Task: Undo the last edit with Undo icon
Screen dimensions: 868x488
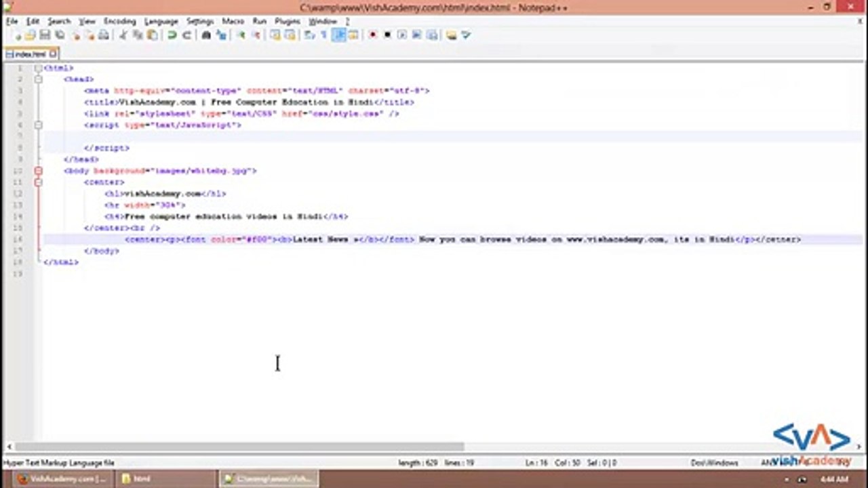Action: 172,35
